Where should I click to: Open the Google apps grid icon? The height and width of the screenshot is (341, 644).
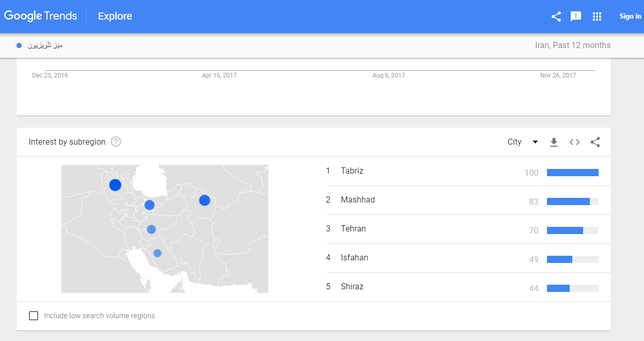[x=597, y=17]
